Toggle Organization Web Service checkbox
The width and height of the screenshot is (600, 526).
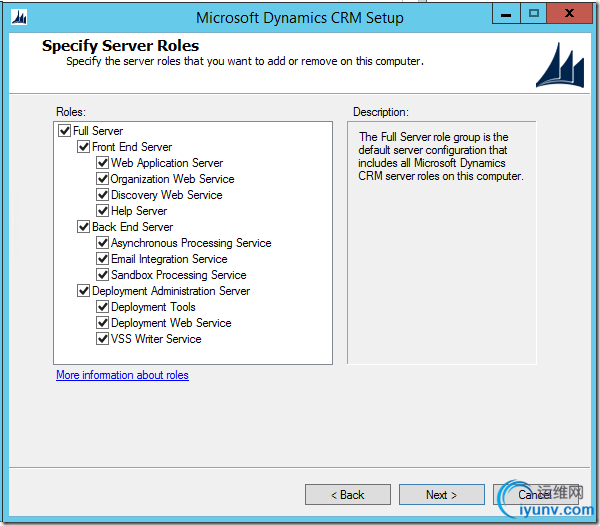(102, 179)
